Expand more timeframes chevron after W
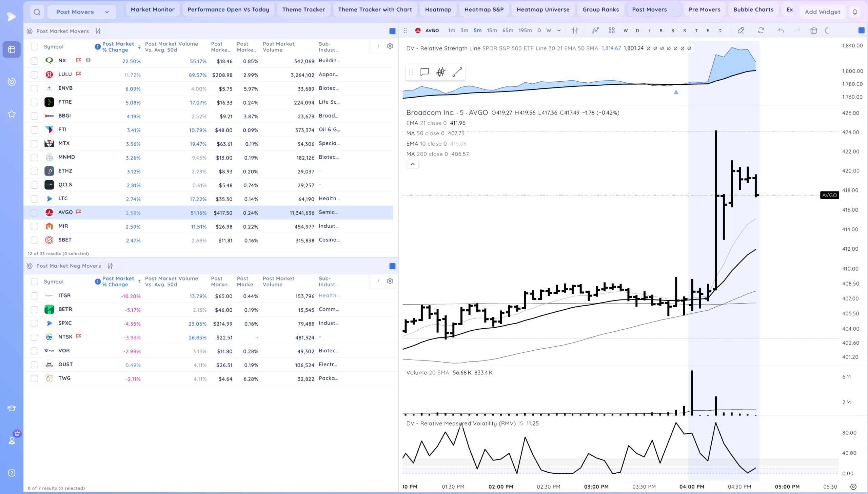This screenshot has width=868, height=494. (x=559, y=30)
